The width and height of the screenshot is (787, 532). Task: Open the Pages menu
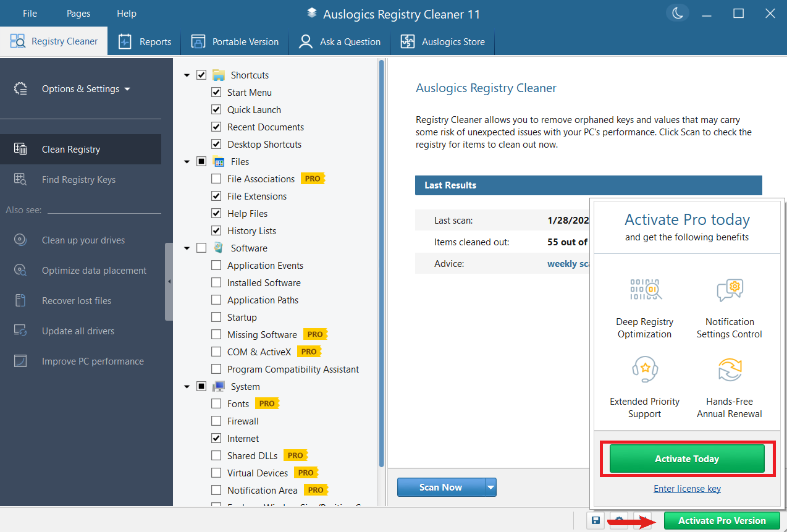click(x=78, y=14)
